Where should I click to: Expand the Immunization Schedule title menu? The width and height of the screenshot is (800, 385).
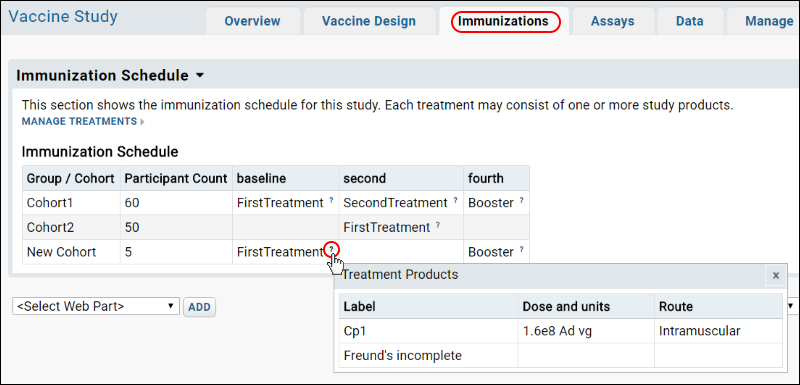(x=199, y=75)
